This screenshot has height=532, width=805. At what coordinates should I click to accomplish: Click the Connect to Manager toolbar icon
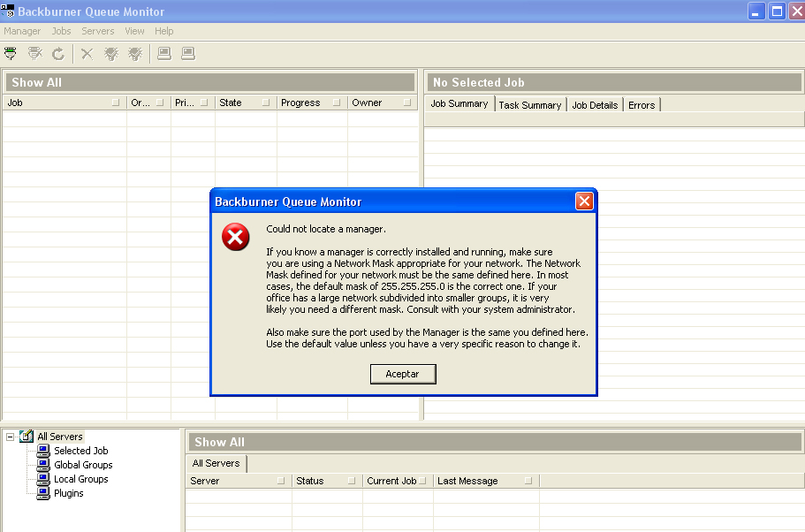[x=11, y=53]
